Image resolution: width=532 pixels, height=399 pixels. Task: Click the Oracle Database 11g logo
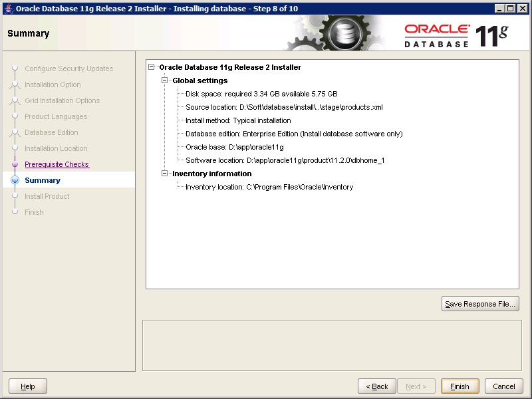point(456,35)
